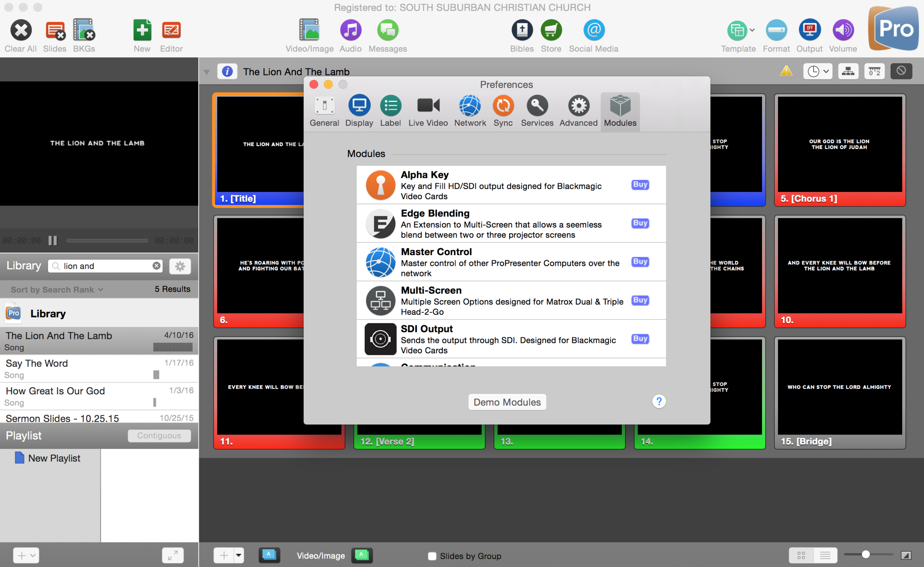The image size is (924, 567).
Task: Click the Clear All icon
Action: click(x=21, y=30)
